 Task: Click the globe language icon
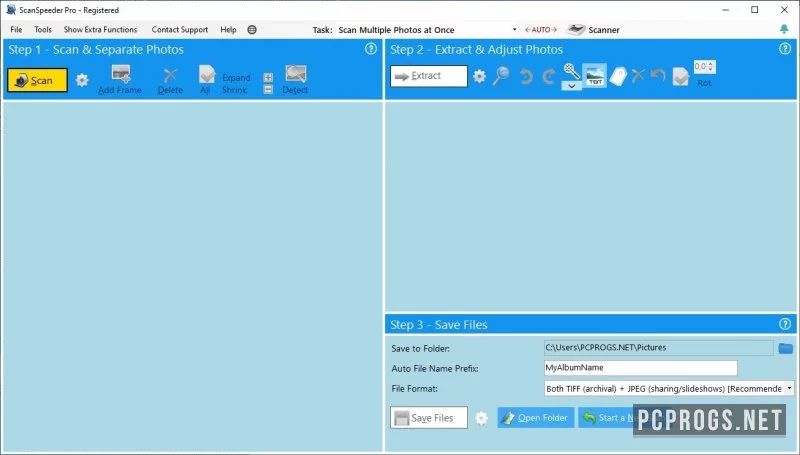252,30
